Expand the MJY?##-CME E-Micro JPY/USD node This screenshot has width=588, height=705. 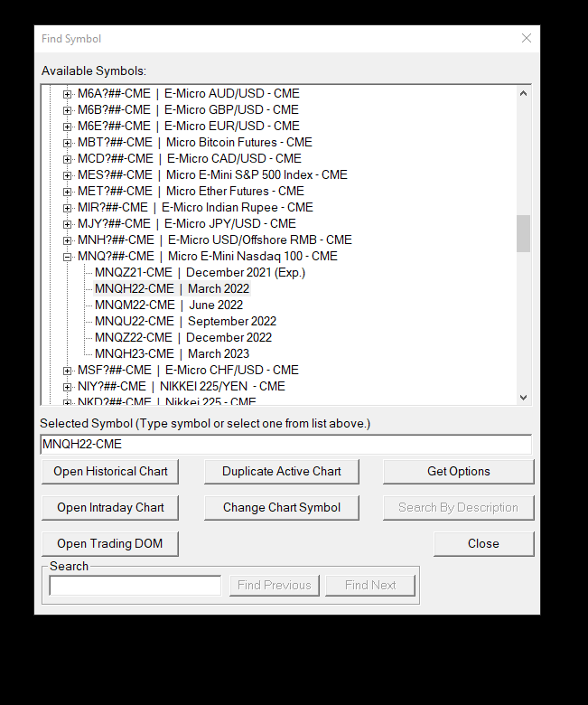click(x=67, y=224)
